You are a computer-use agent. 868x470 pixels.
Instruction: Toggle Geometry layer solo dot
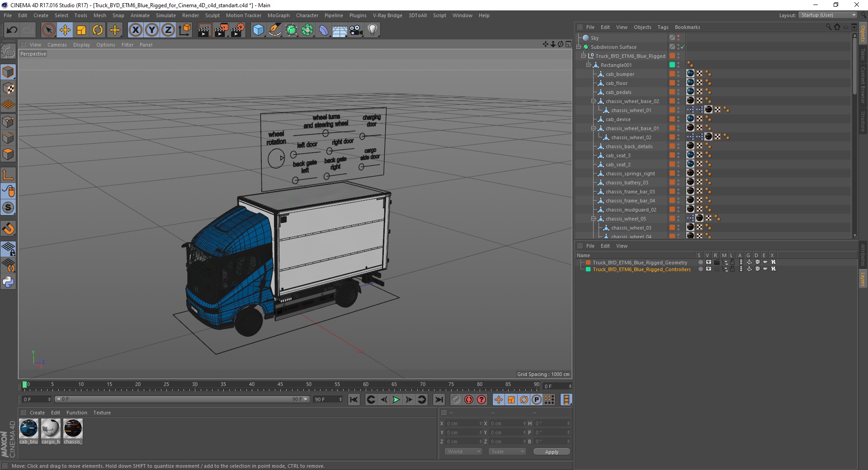click(700, 262)
